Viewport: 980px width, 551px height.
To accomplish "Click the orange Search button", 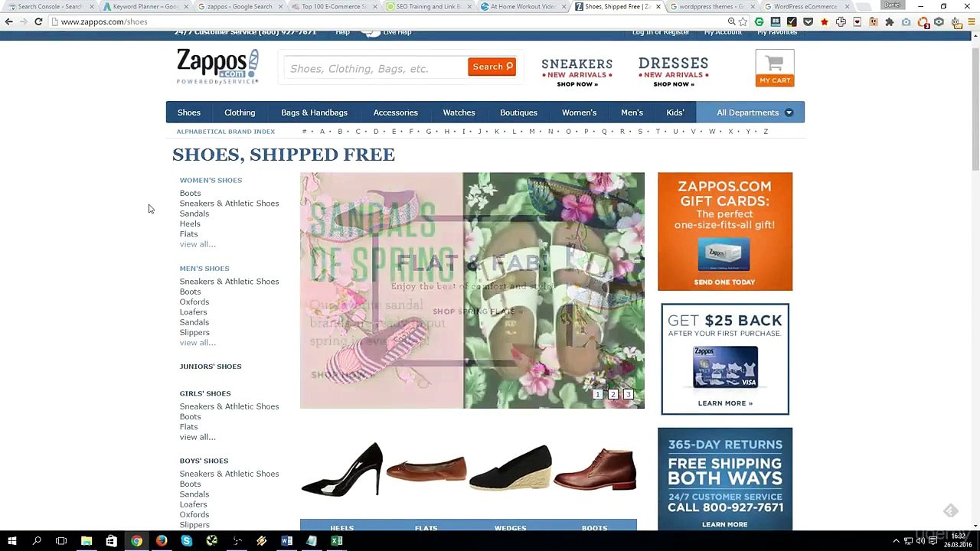I will tap(492, 67).
